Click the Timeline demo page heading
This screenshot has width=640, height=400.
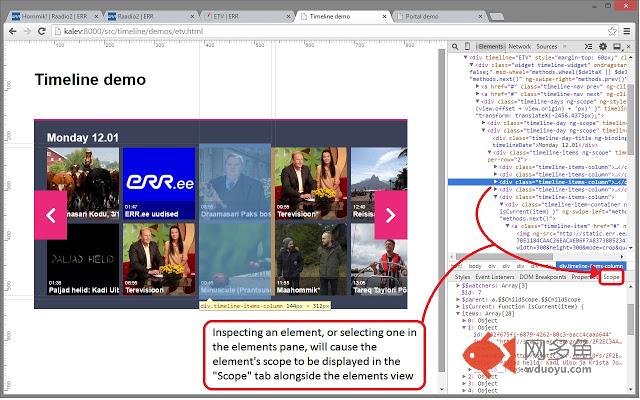pos(90,80)
